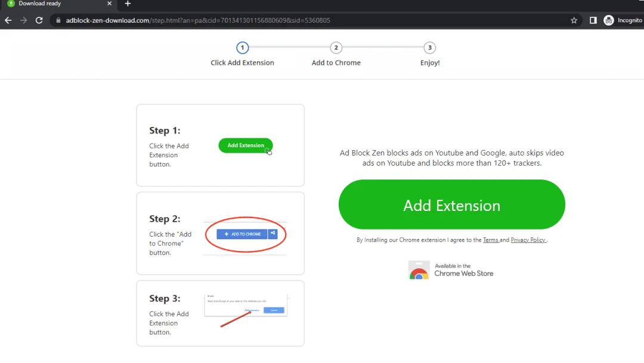Click the Chrome Web Store badge
Image resolution: width=644 pixels, height=363 pixels.
(x=451, y=270)
